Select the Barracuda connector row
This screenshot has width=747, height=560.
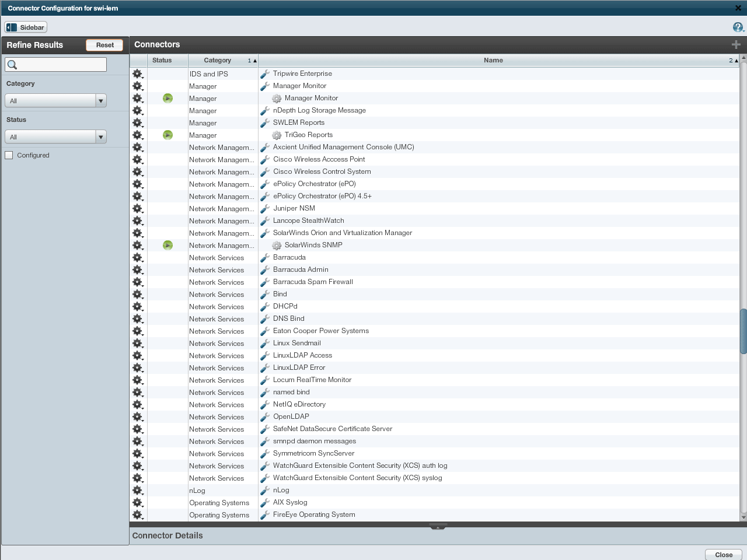434,258
